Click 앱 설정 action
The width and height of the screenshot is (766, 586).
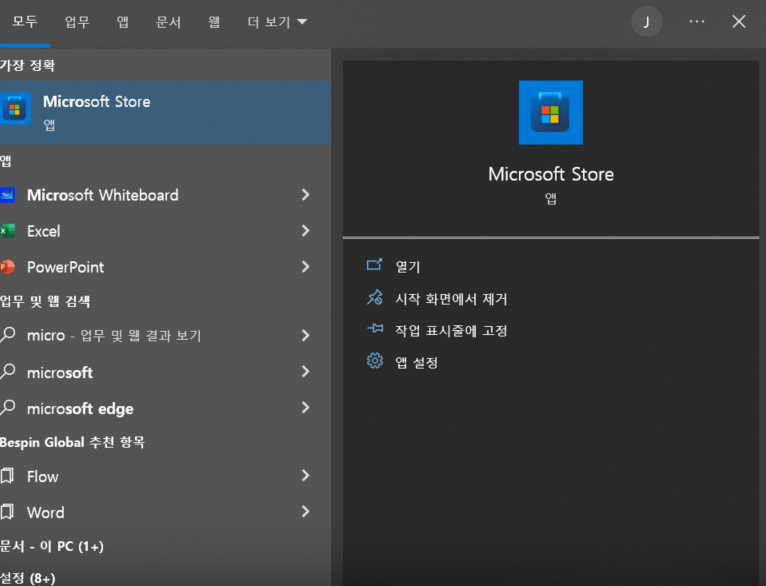click(x=416, y=362)
